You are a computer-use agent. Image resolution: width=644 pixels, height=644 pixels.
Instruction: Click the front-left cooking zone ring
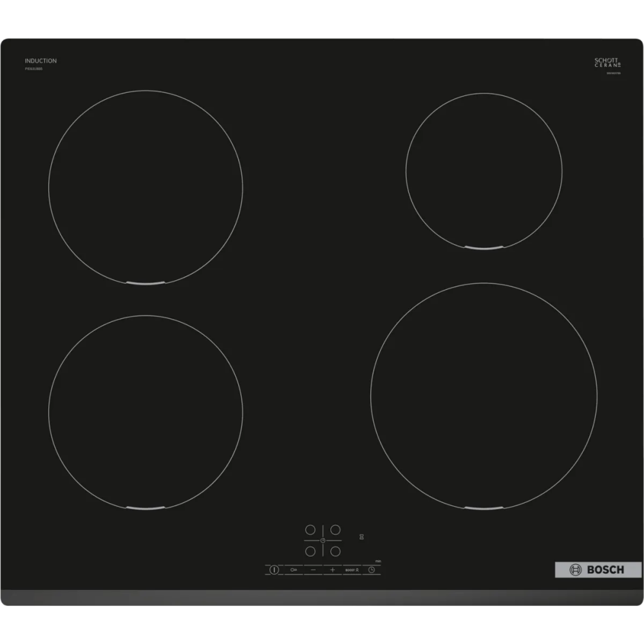tap(146, 412)
